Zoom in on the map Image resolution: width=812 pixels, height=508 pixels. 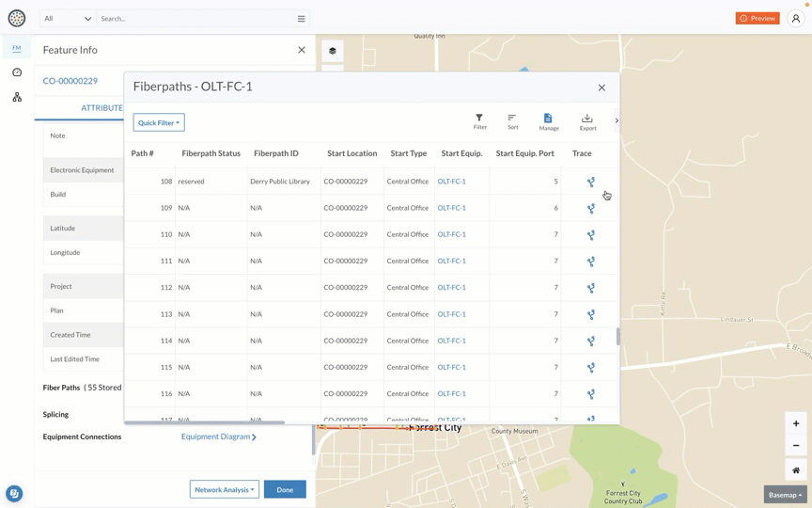pyautogui.click(x=795, y=423)
